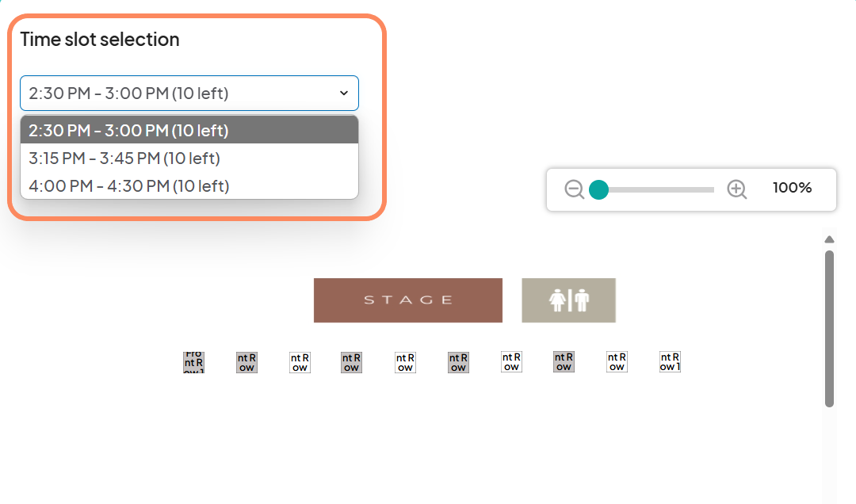The width and height of the screenshot is (856, 504).
Task: Select the fifth Front Row seat from left
Action: click(x=405, y=362)
